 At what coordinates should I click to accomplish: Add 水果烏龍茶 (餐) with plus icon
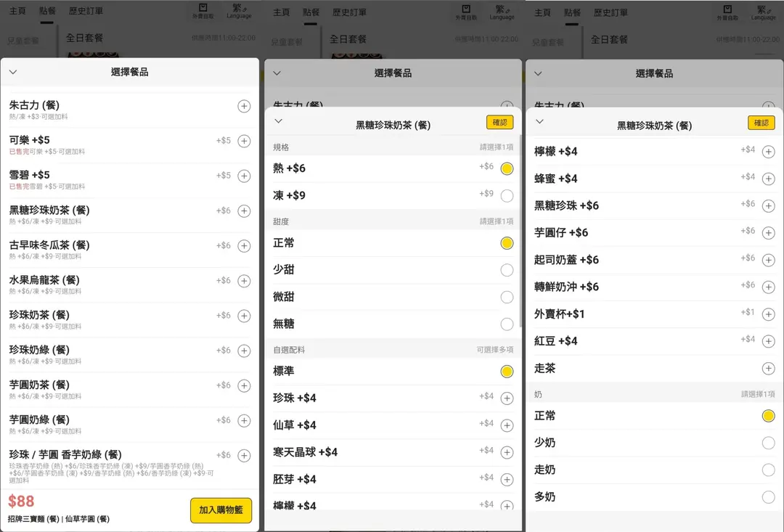click(244, 281)
